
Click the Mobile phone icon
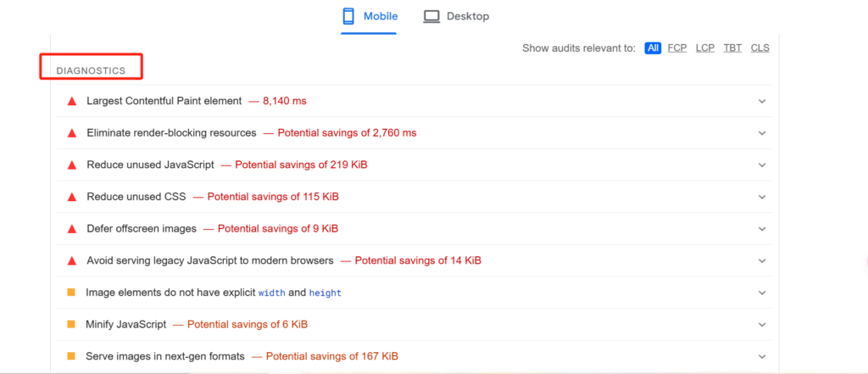[x=348, y=16]
